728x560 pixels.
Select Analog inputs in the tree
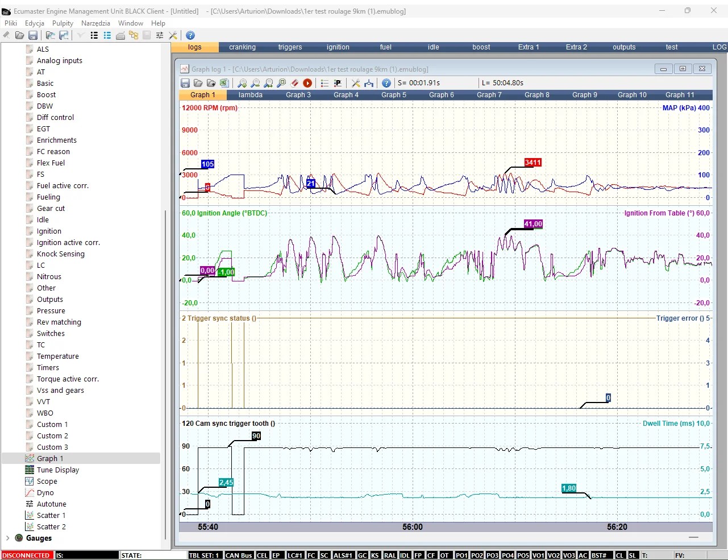60,60
